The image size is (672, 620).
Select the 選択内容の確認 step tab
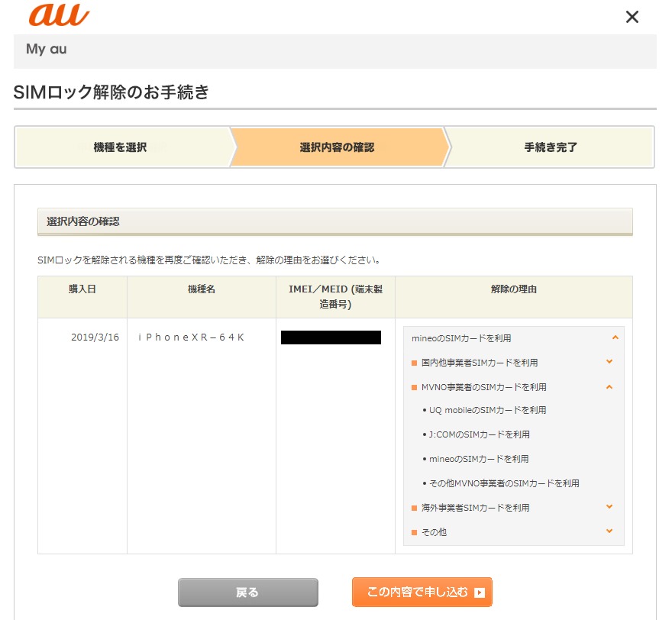337,147
